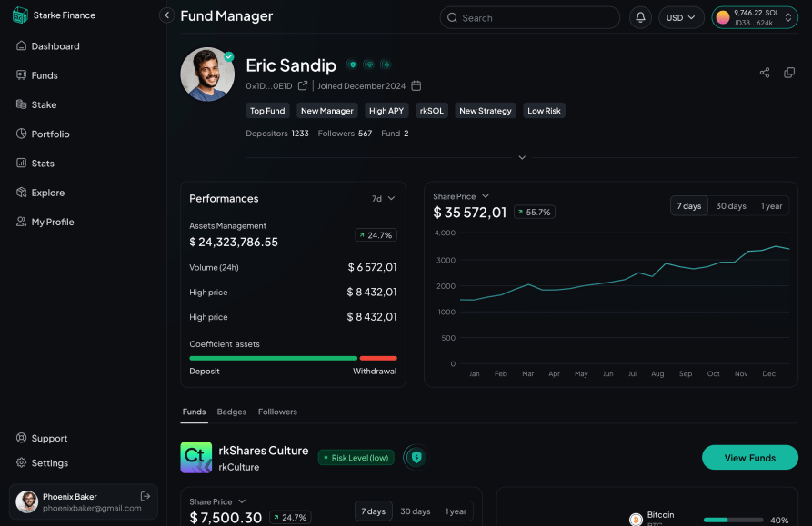Go to My Profile
This screenshot has width=812, height=526.
(x=45, y=222)
